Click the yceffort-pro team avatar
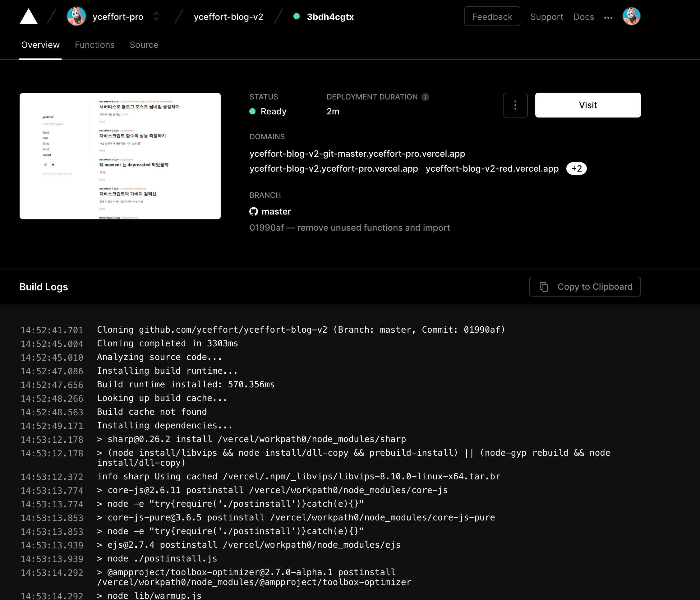Image resolution: width=700 pixels, height=600 pixels. pyautogui.click(x=76, y=16)
